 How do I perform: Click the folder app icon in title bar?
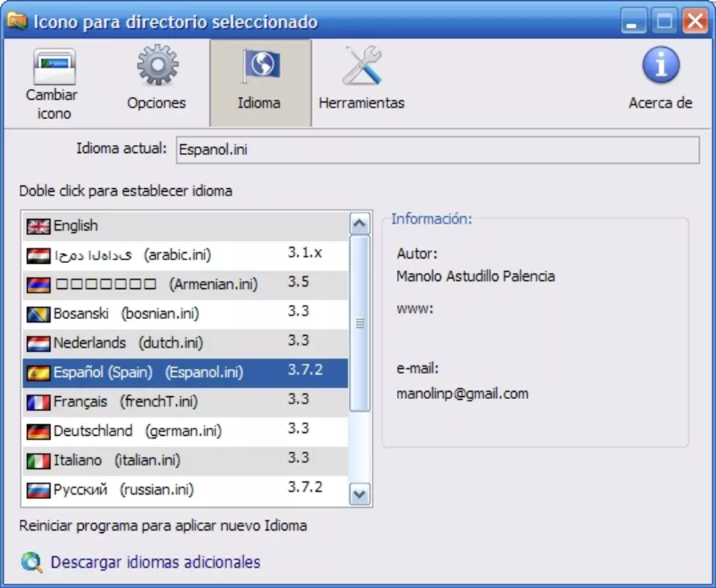coord(18,21)
